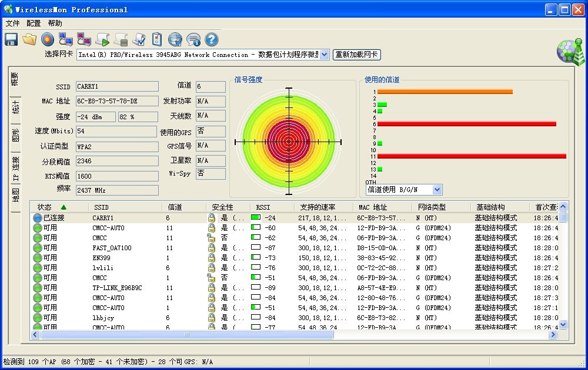Switch to the 统计 side tab
The width and height of the screenshot is (588, 370).
pos(16,108)
